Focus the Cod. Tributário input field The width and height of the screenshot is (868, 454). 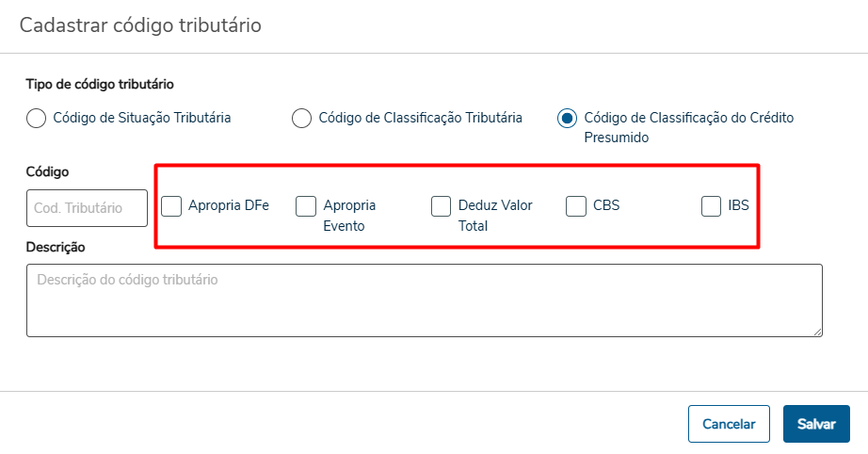pyautogui.click(x=87, y=208)
